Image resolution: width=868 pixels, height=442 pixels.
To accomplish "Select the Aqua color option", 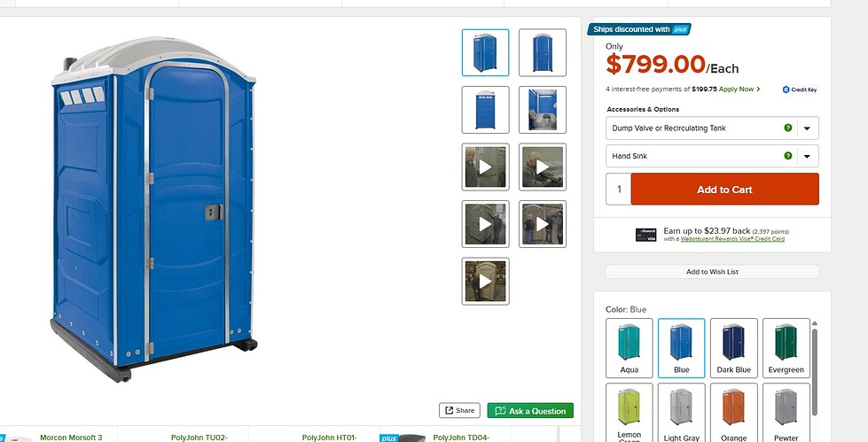I will [x=629, y=348].
